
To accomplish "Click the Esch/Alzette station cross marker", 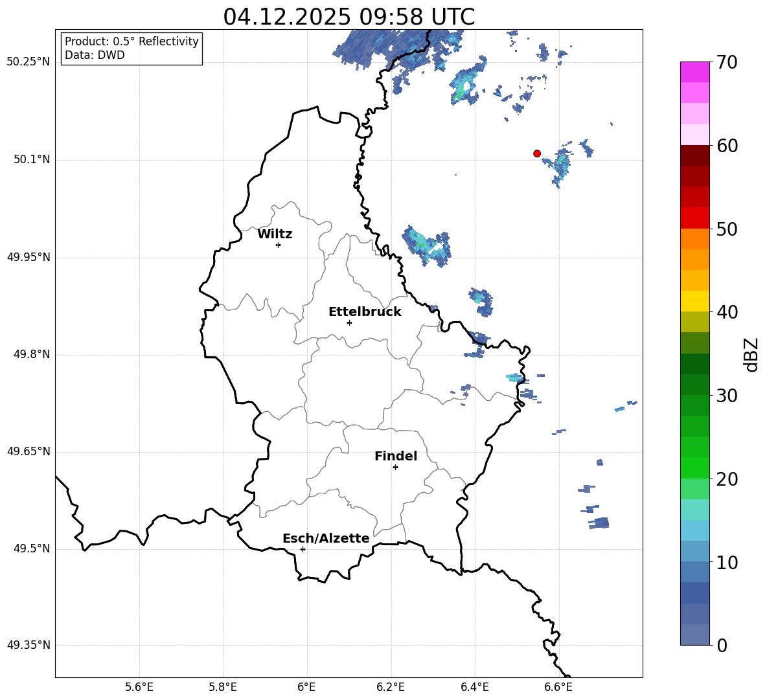I will point(303,549).
